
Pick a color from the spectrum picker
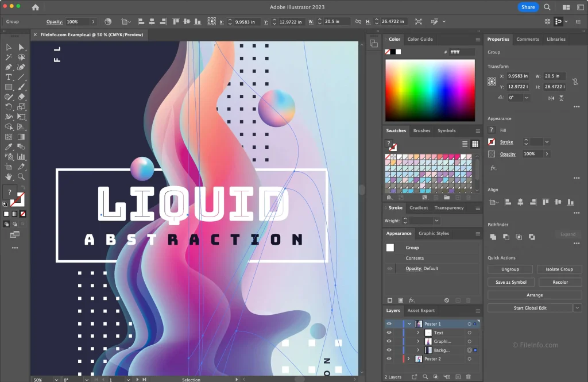pyautogui.click(x=430, y=90)
